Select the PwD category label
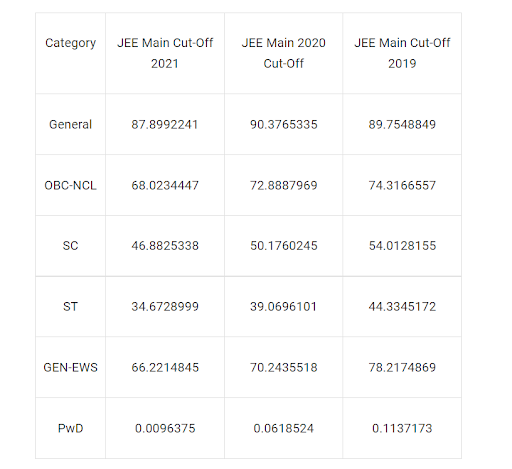The width and height of the screenshot is (512, 469). (70, 428)
